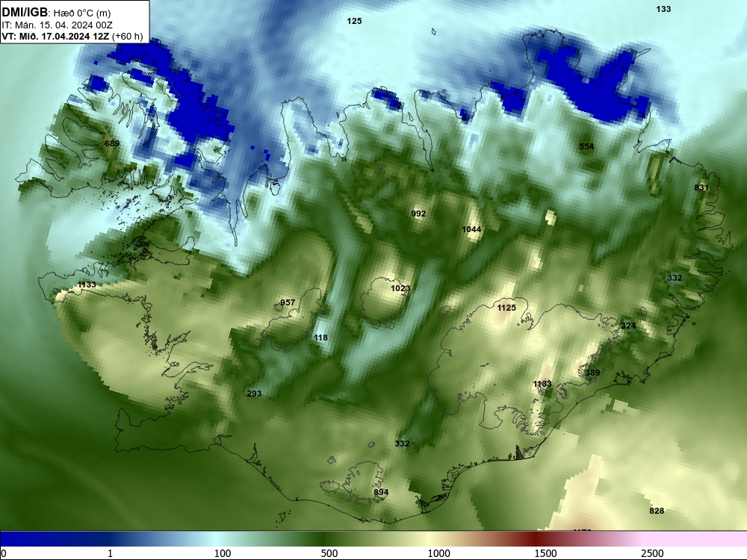This screenshot has height=560, width=747.
Task: Click the color scale label 2500
Action: click(x=652, y=553)
